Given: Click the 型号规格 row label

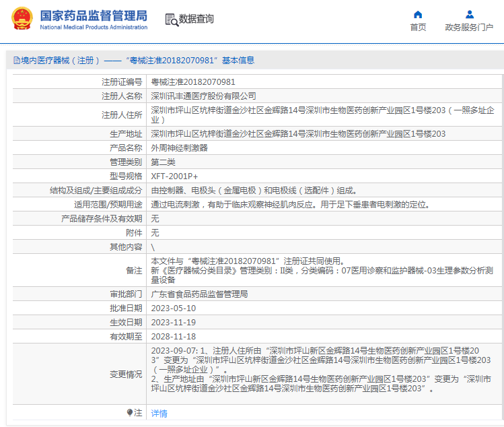Looking at the screenshot, I should point(126,176).
